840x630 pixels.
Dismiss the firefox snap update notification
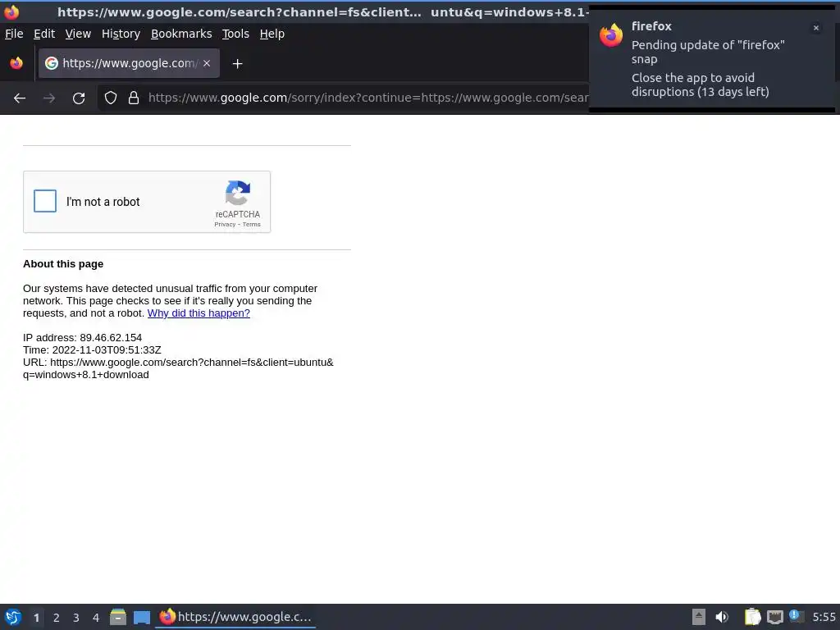[x=816, y=28]
